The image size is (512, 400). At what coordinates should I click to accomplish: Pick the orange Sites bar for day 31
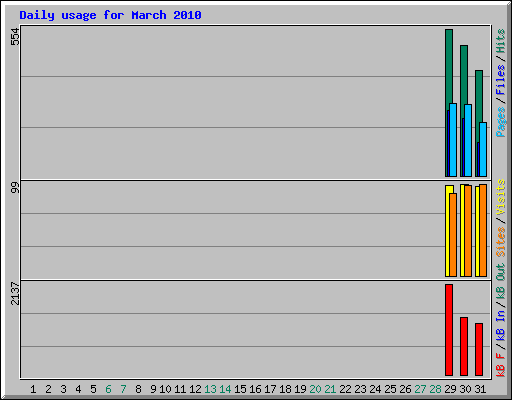[483, 230]
